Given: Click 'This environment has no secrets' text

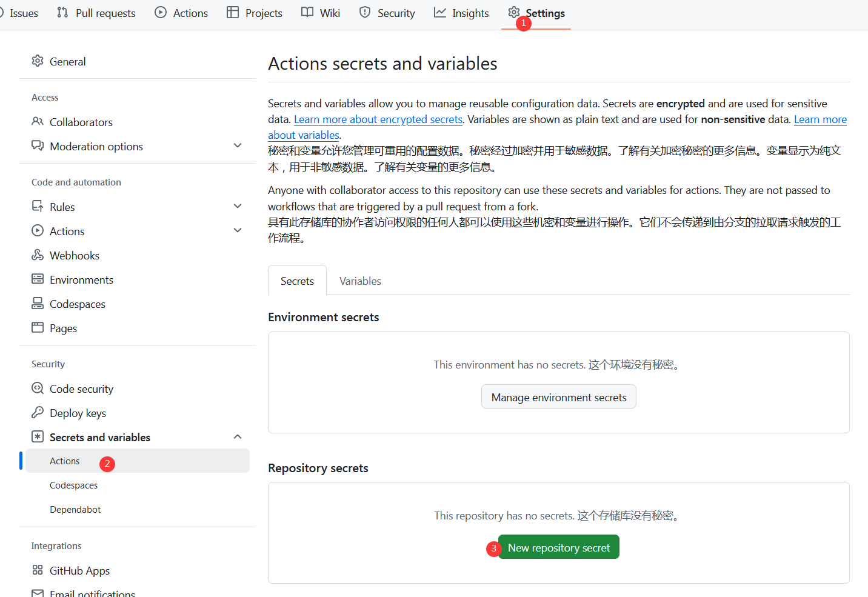Looking at the screenshot, I should coord(509,364).
